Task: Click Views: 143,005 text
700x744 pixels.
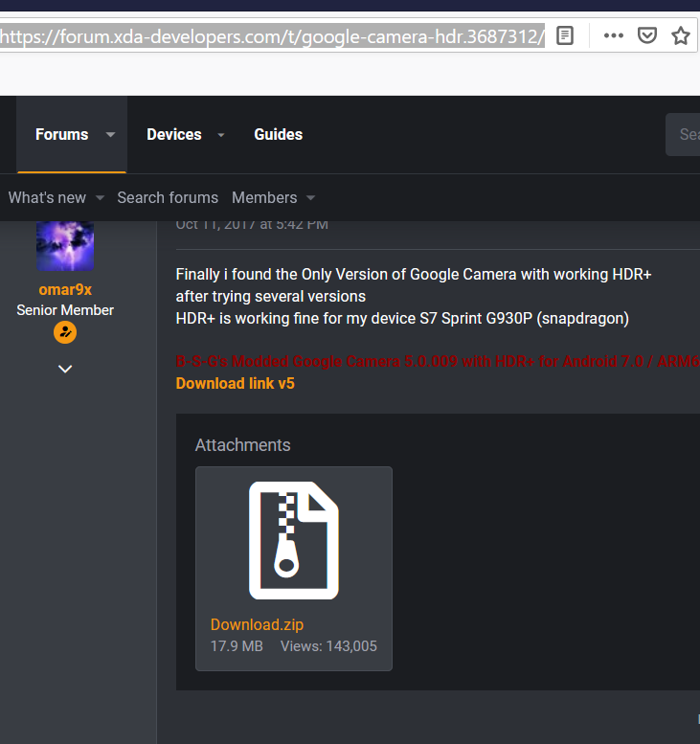Action: point(328,646)
